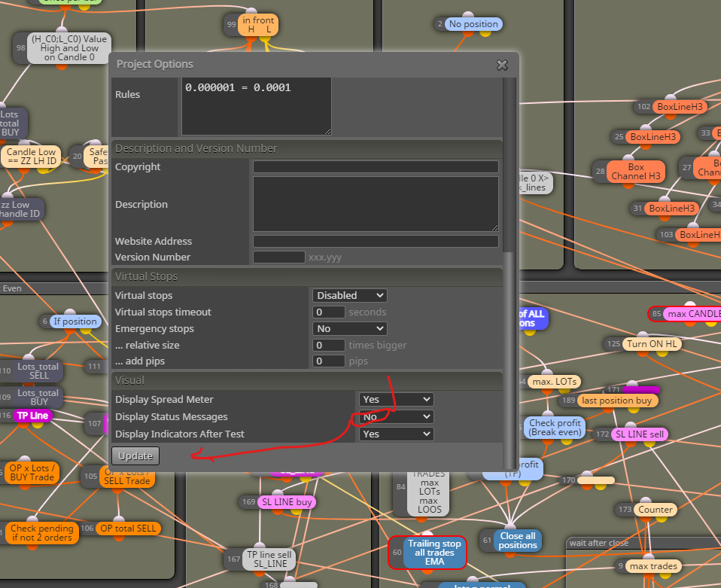Select the TP Line block

coord(32,416)
